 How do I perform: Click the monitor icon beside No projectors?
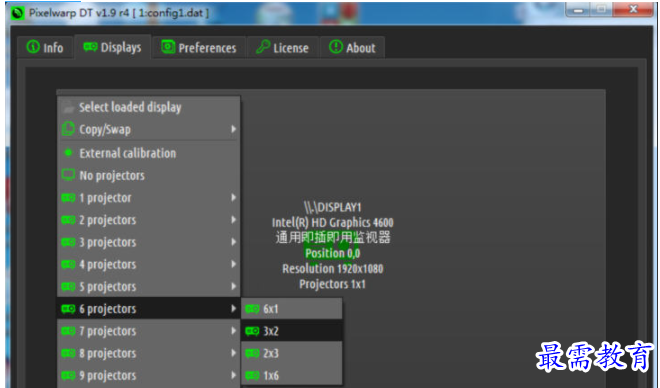tap(68, 175)
